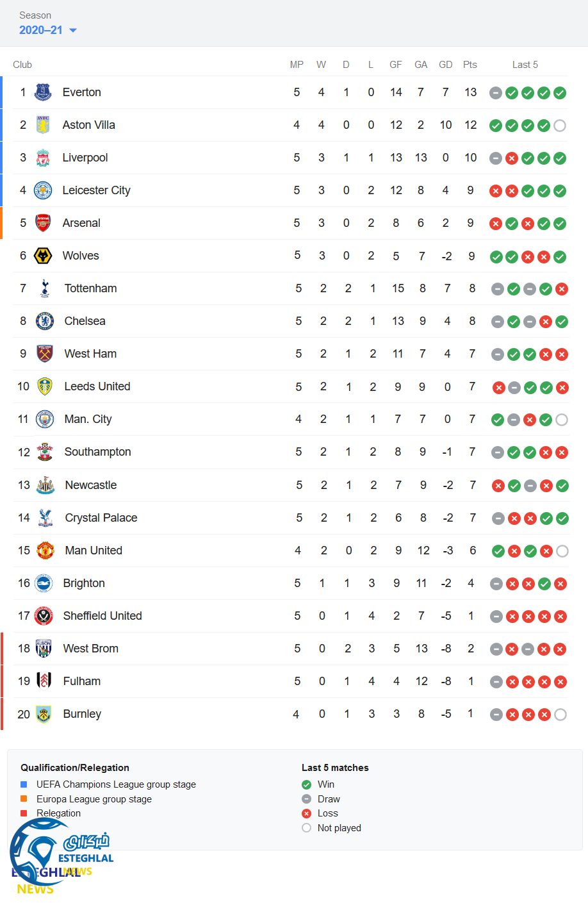Click the Liverpool club crest
This screenshot has width=588, height=903.
point(43,158)
